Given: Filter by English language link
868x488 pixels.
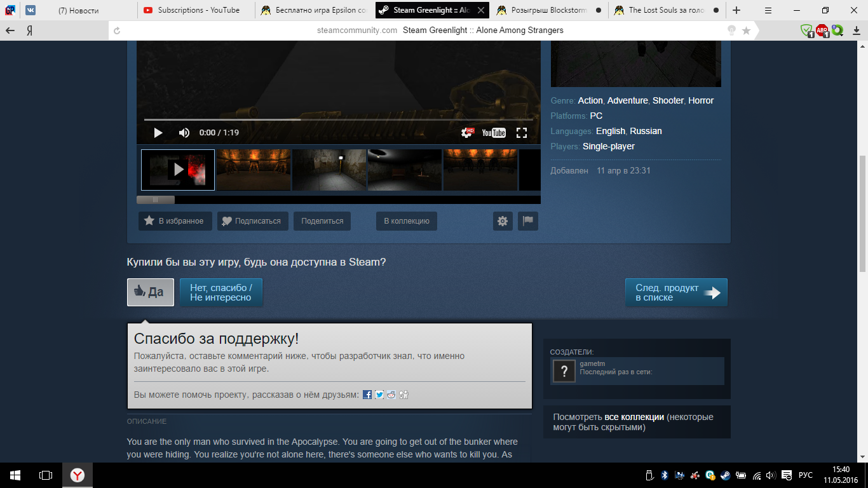Looking at the screenshot, I should point(611,131).
